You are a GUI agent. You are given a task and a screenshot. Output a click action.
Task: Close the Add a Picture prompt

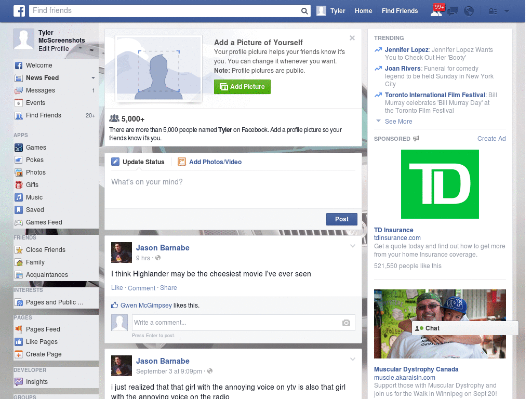(352, 38)
